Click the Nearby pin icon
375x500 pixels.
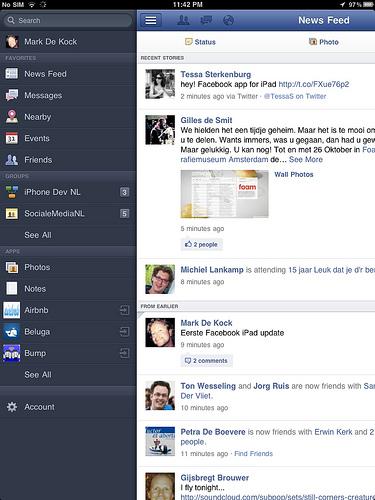tap(12, 117)
